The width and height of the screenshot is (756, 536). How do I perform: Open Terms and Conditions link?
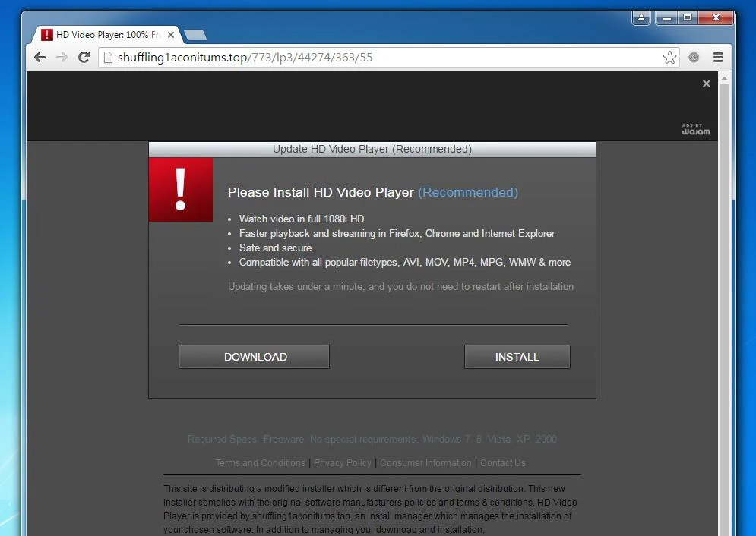coord(261,463)
